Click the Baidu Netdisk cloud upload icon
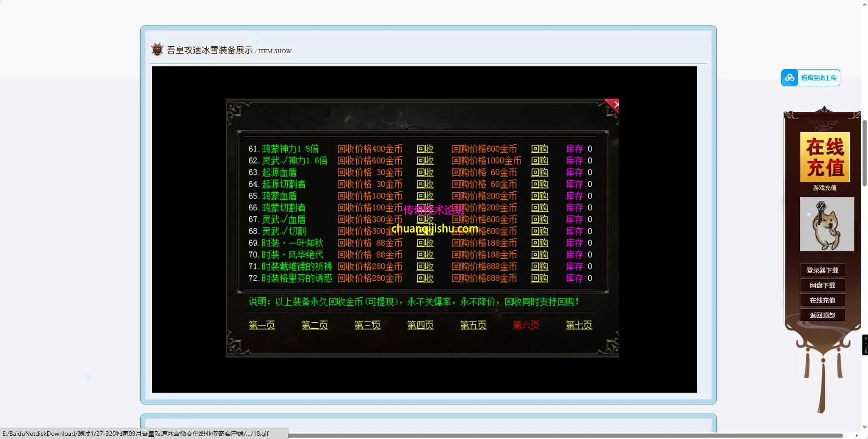 click(x=790, y=77)
